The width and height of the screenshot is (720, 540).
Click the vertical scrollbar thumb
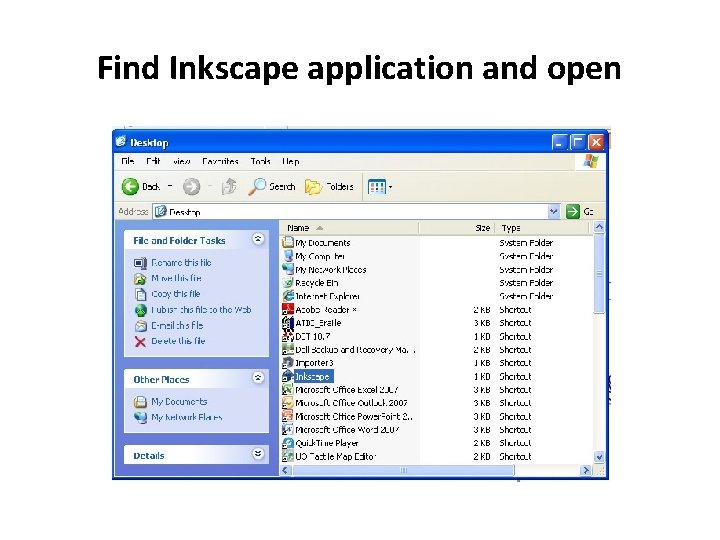coord(599,274)
